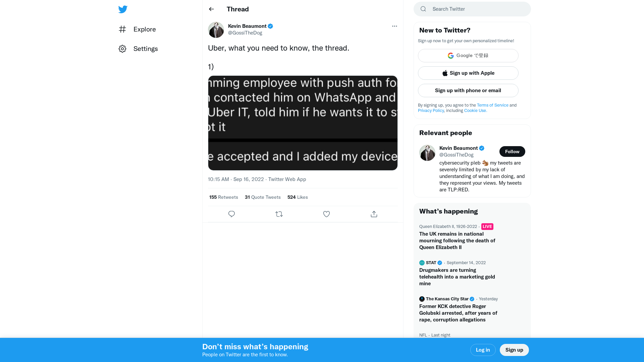Choose Sign up with phone or email
The width and height of the screenshot is (644, 362).
point(468,90)
